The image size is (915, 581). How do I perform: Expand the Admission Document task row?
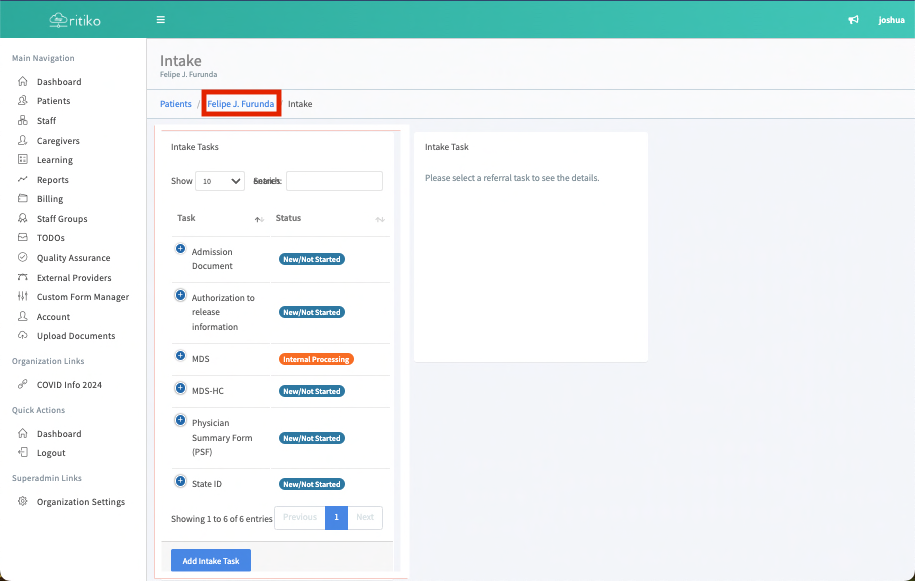[181, 248]
